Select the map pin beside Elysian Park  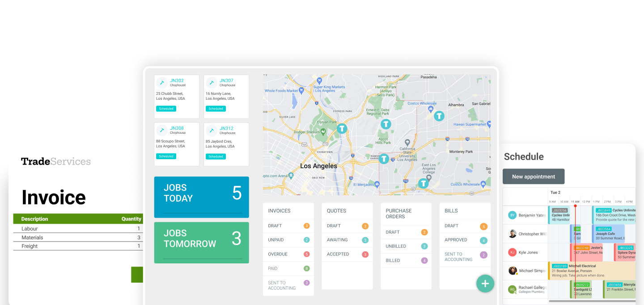coord(342,129)
